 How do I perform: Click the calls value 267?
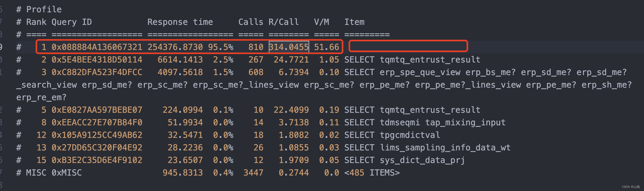point(256,60)
